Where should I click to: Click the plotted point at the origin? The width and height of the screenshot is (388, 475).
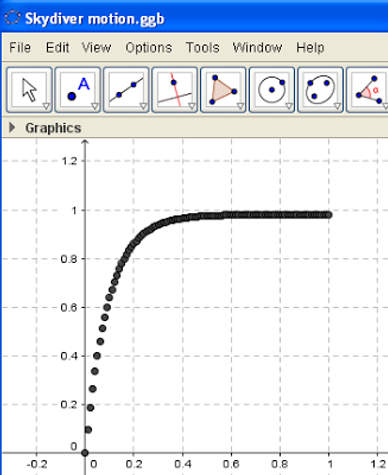tap(85, 453)
